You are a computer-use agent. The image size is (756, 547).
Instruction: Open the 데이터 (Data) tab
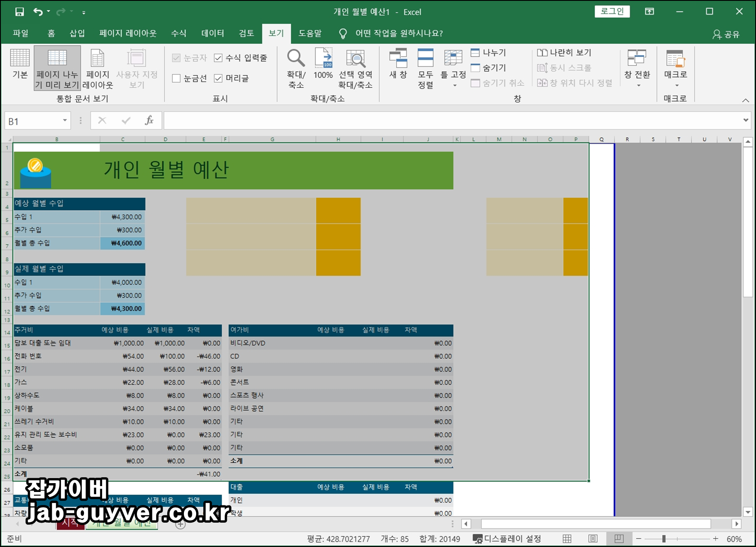(x=213, y=33)
